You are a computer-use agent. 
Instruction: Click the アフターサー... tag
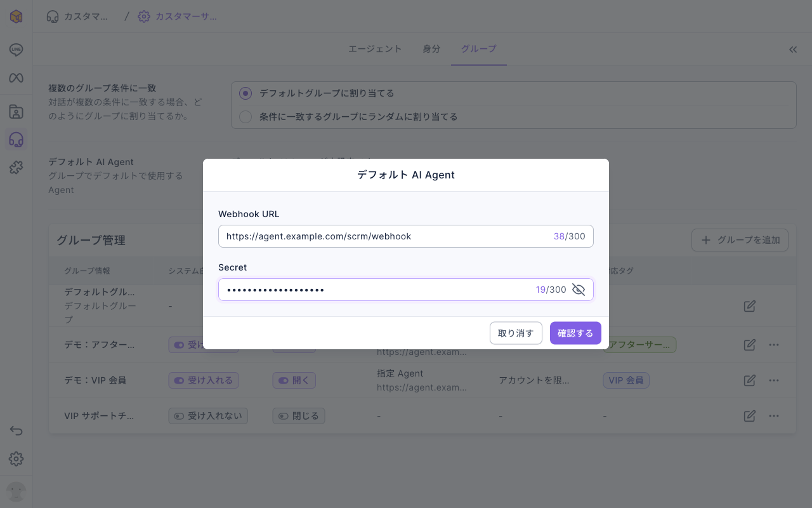click(x=639, y=345)
